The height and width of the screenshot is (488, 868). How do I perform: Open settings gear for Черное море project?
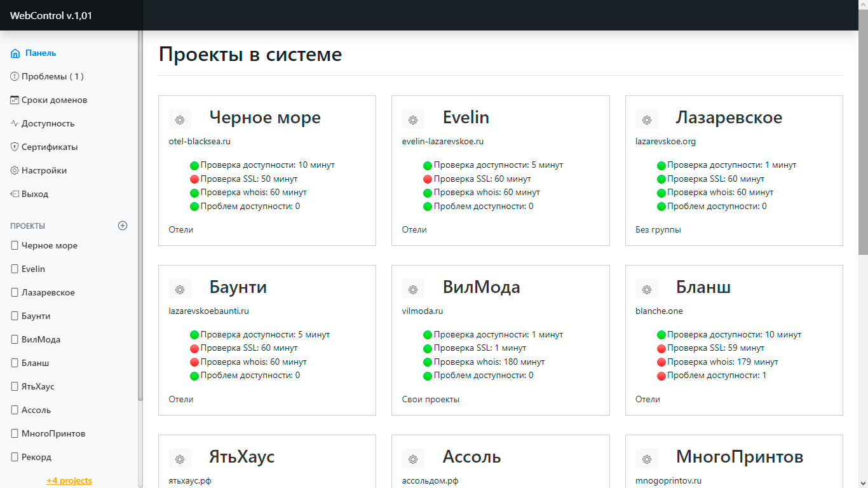180,119
